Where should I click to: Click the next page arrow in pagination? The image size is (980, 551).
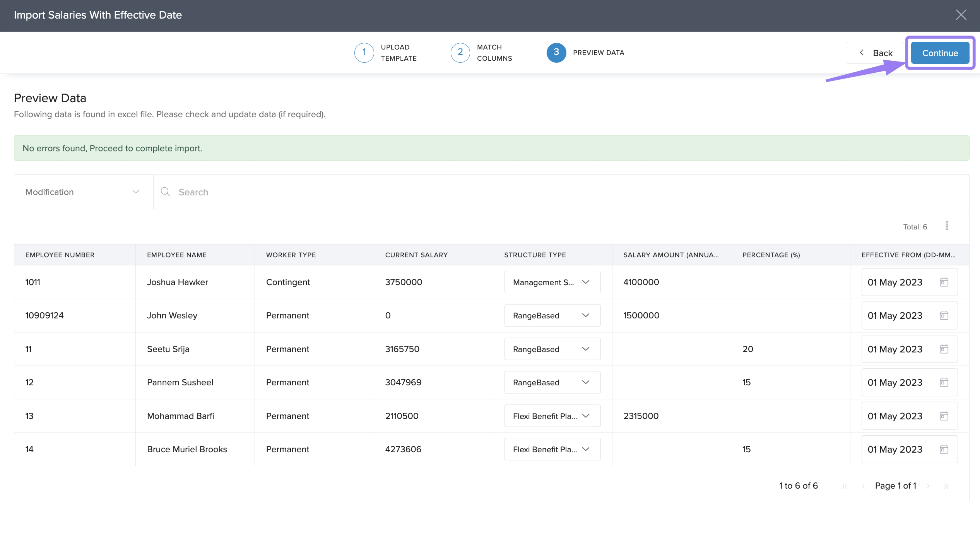click(x=928, y=486)
